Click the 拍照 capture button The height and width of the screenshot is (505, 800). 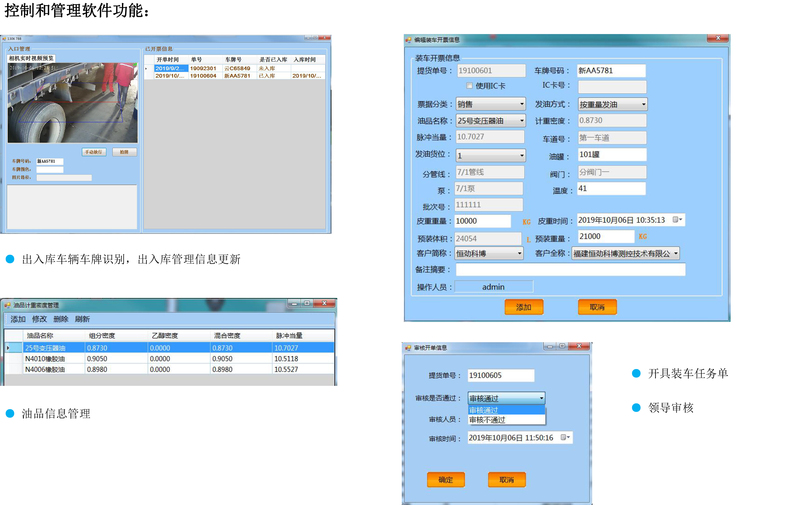[x=122, y=152]
